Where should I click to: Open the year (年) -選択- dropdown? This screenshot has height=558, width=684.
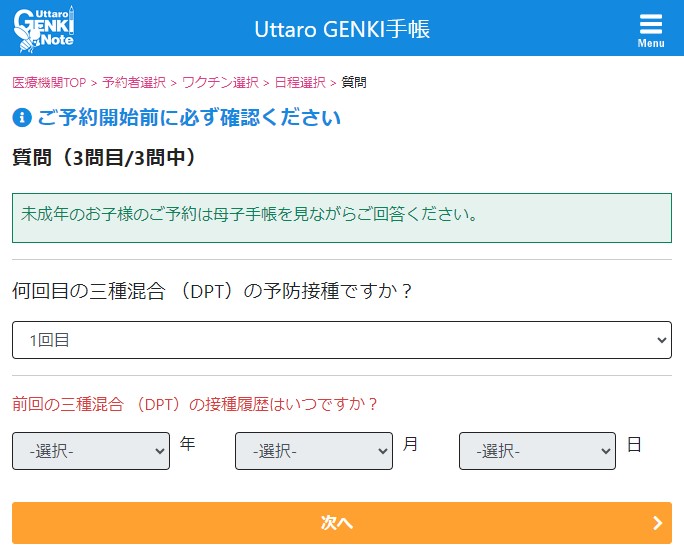91,451
